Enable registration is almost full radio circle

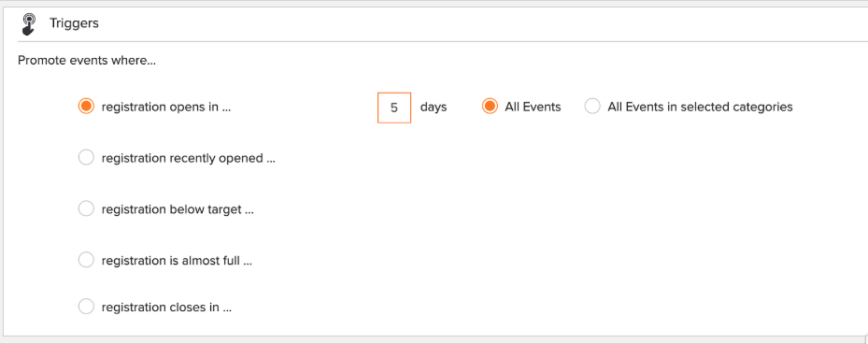[86, 260]
